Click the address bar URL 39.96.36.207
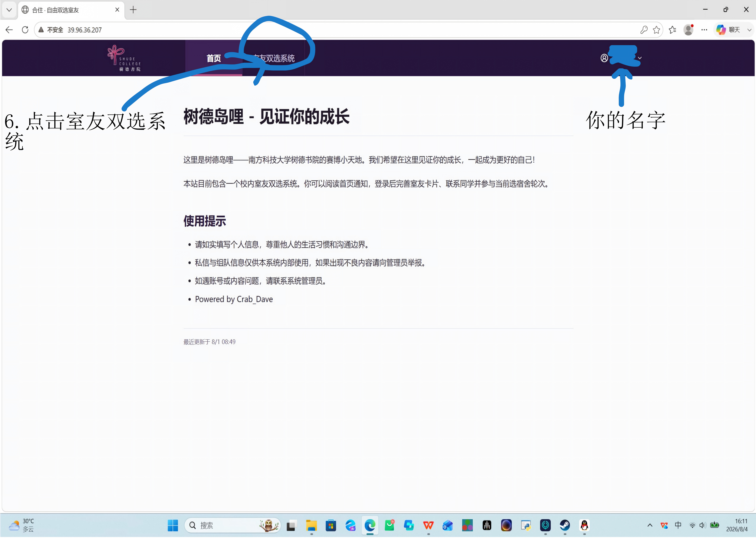 point(84,30)
